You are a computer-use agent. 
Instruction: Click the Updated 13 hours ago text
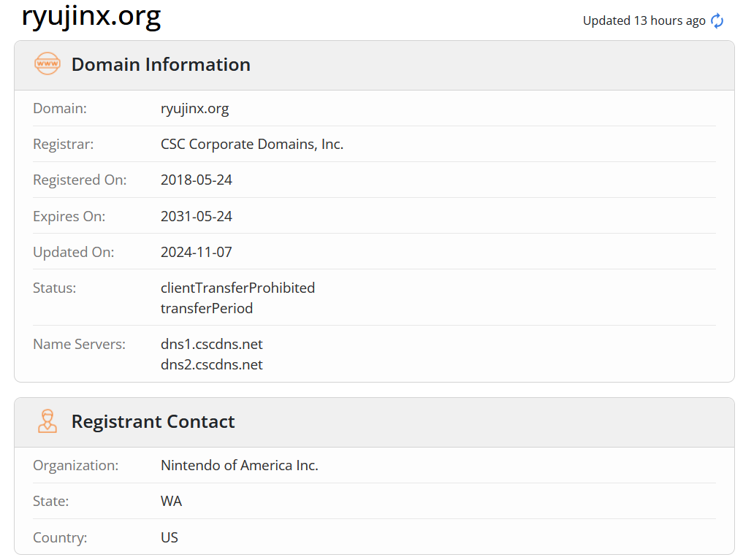pos(644,21)
